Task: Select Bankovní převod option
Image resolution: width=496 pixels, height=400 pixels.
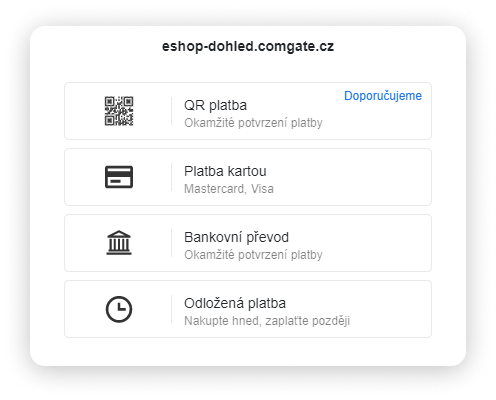Action: pyautogui.click(x=248, y=243)
